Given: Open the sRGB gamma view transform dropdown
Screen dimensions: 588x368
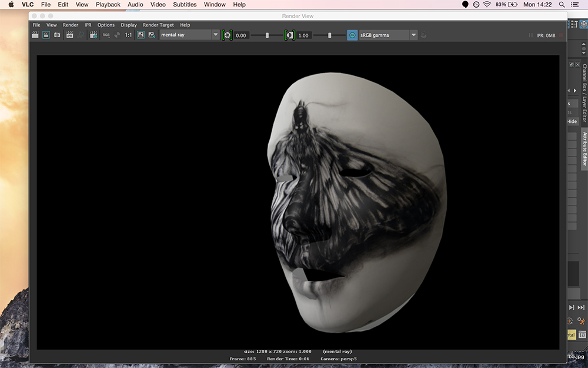Looking at the screenshot, I should [x=387, y=35].
